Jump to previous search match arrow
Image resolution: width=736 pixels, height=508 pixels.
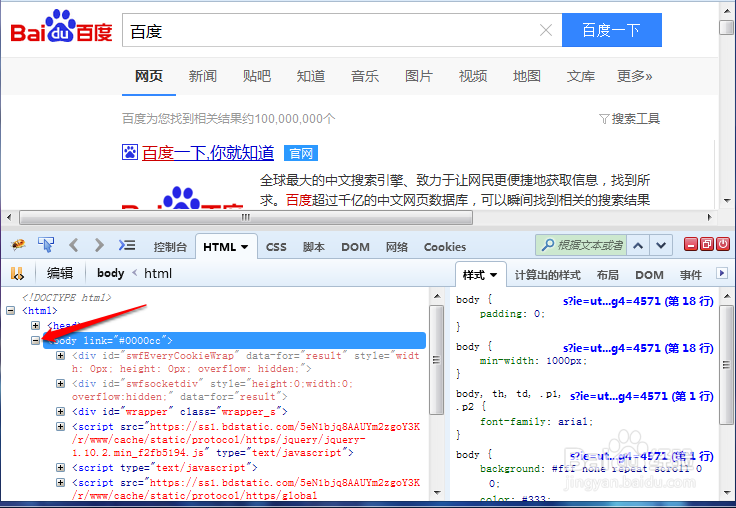point(638,245)
